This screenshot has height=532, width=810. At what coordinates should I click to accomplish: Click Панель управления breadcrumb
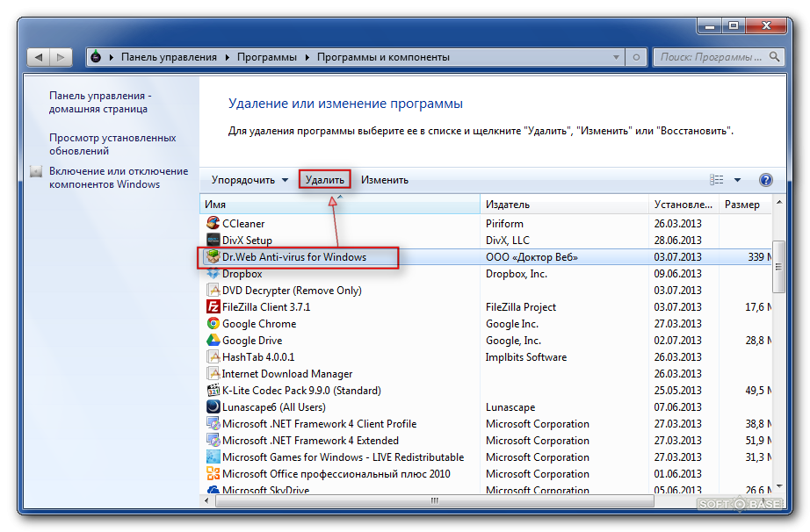coord(169,57)
